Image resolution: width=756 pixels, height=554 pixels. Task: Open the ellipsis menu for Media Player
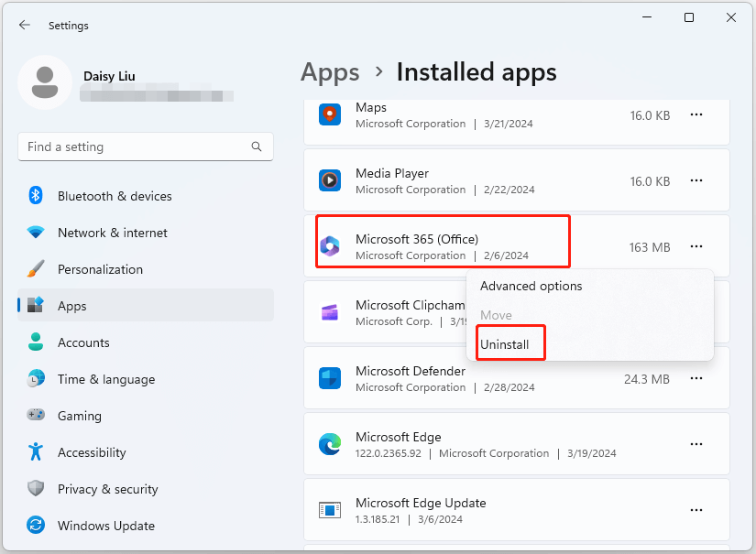tap(696, 180)
